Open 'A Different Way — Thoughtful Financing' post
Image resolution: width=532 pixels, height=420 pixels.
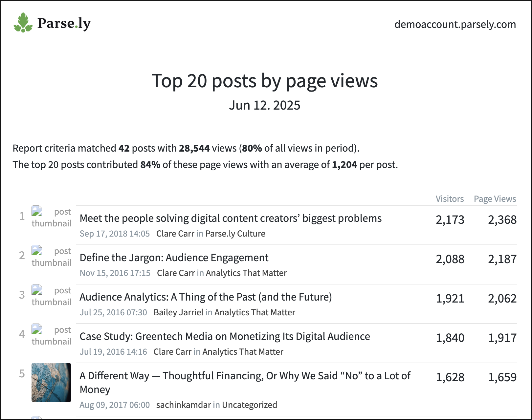pyautogui.click(x=245, y=382)
